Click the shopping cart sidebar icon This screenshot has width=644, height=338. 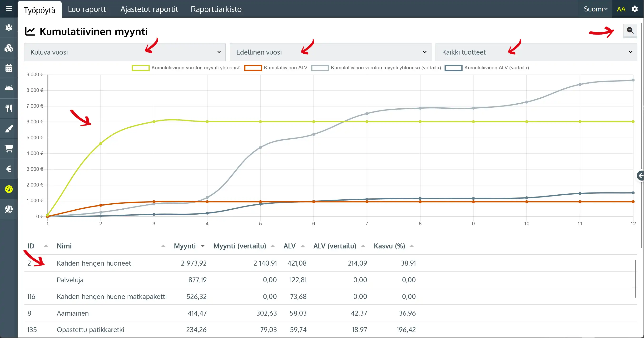coord(9,149)
